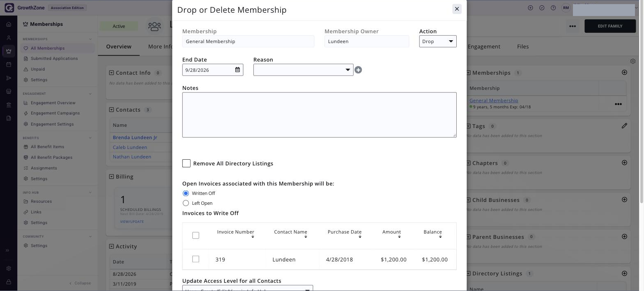The image size is (644, 291).
Task: Collapse the BENEFITS sidebar section
Action: pos(90,138)
